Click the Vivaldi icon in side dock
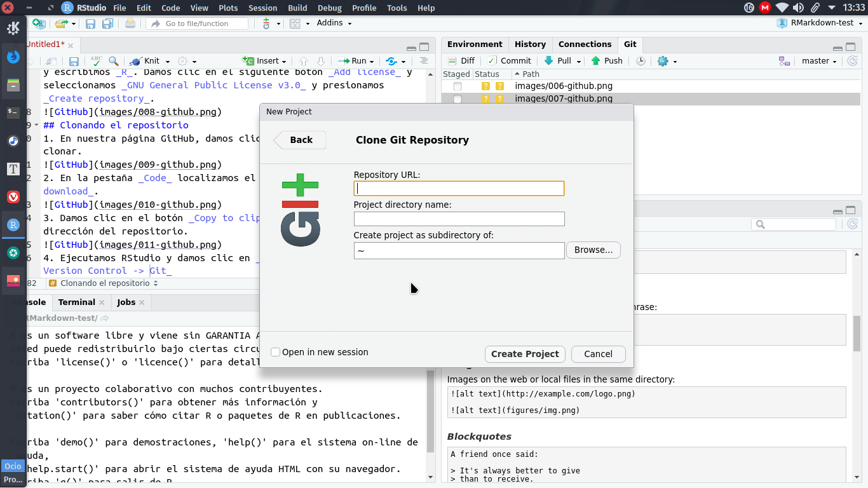 pyautogui.click(x=13, y=197)
